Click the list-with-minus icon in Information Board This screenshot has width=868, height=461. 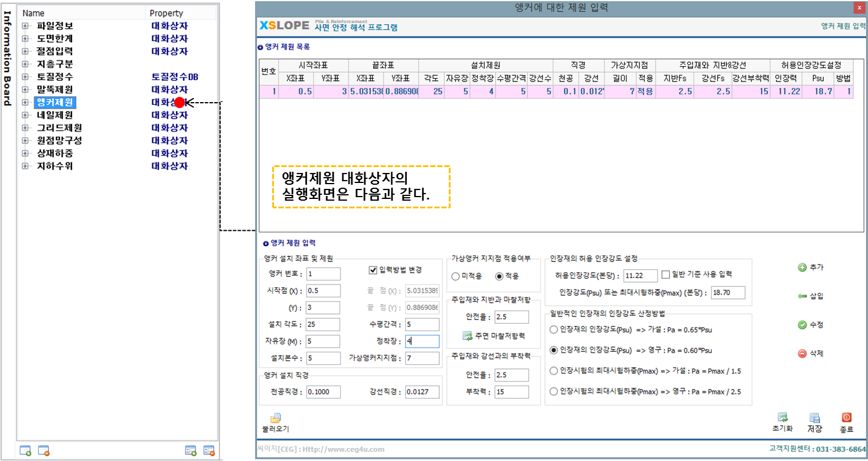[x=209, y=450]
